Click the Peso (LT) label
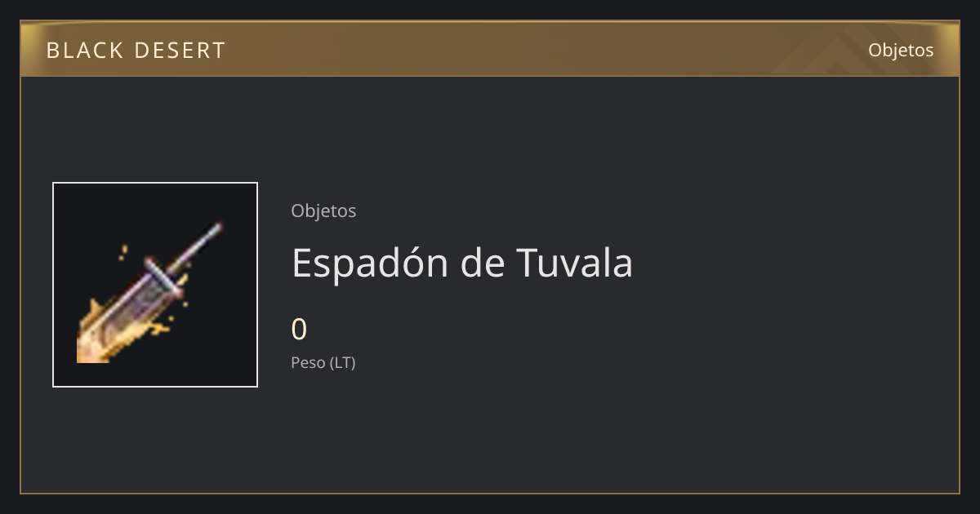The width and height of the screenshot is (980, 514). click(x=323, y=362)
